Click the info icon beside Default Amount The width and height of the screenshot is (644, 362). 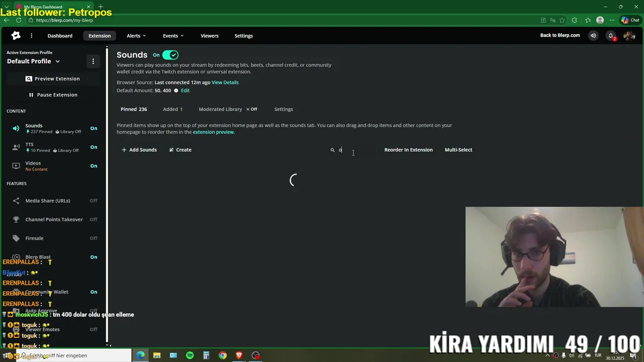[176, 90]
